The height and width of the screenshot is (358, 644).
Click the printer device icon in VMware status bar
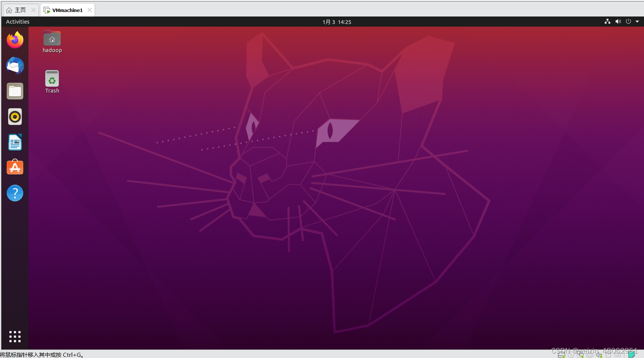pos(590,354)
